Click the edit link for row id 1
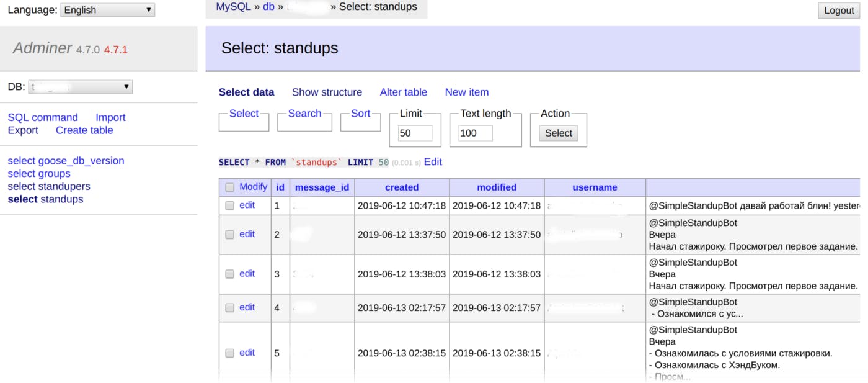868x383 pixels. [x=247, y=205]
